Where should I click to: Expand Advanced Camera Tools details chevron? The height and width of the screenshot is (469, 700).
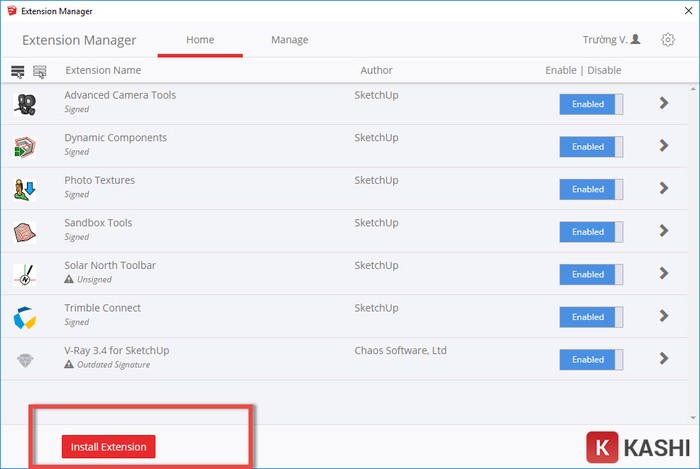pos(664,103)
